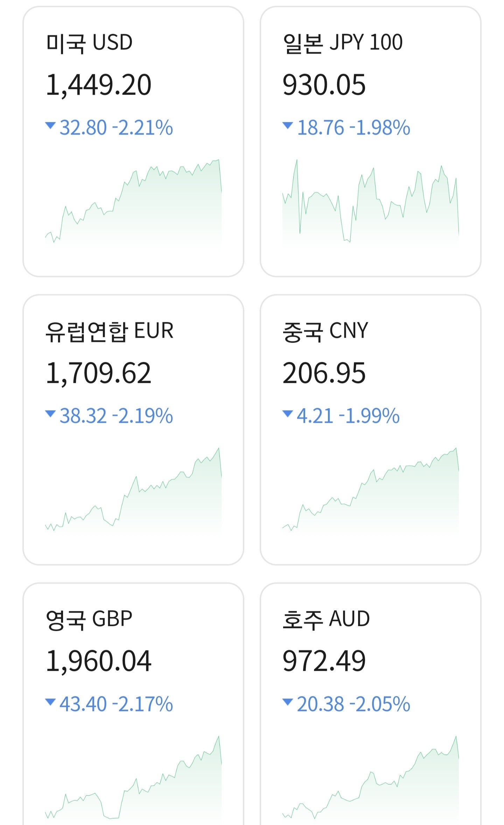Screen dimensions: 504x825
Task: Tap JPY change value 18.76 -1.98%
Action: pos(353,128)
